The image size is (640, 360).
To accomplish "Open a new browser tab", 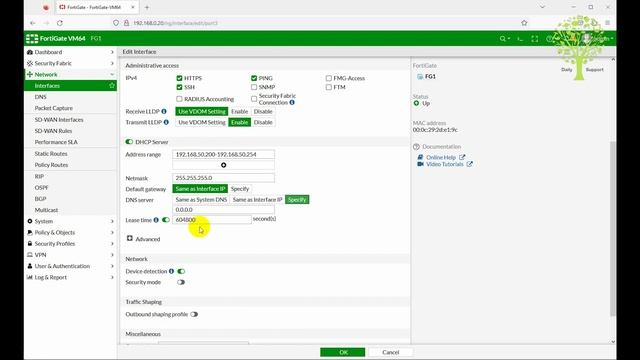I will [147, 7].
